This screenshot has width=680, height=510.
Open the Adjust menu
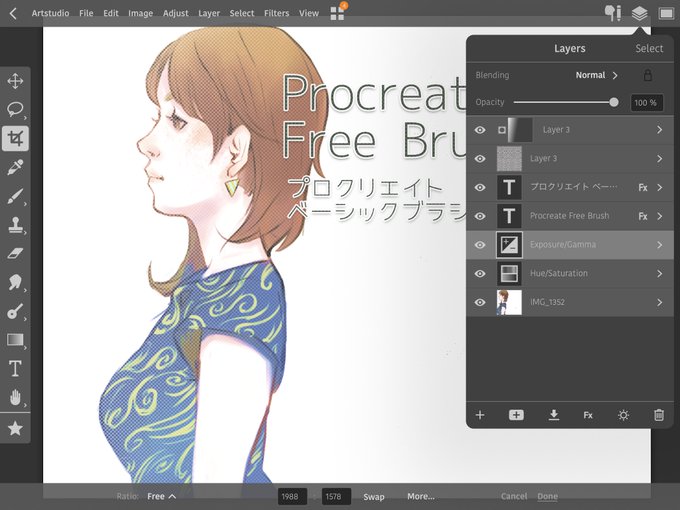click(176, 13)
